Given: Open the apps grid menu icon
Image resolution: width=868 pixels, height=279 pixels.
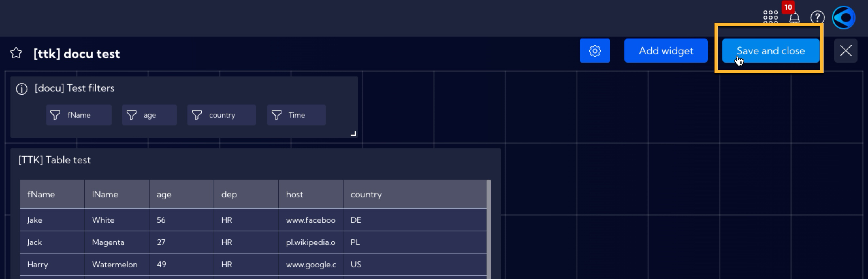Looking at the screenshot, I should coord(770,16).
